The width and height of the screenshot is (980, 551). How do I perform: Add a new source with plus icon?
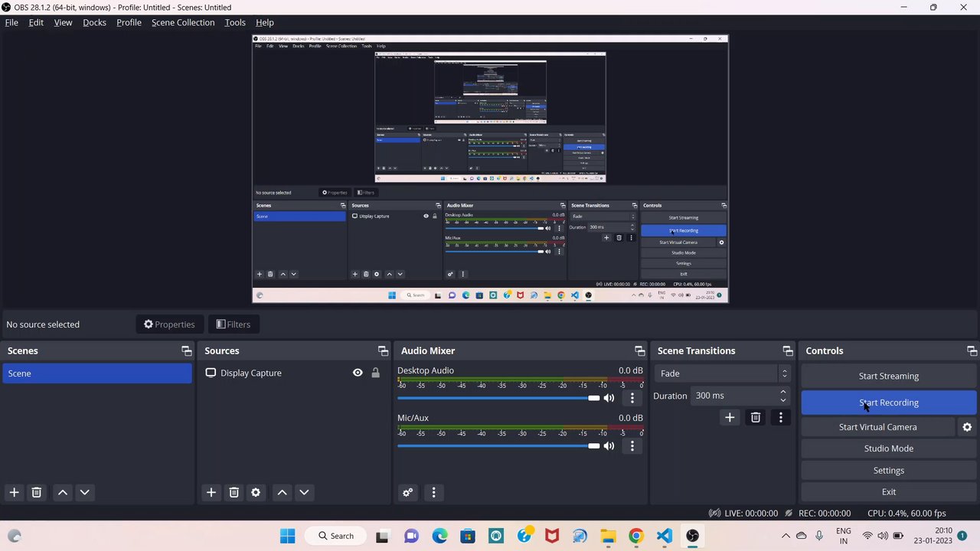pos(211,492)
